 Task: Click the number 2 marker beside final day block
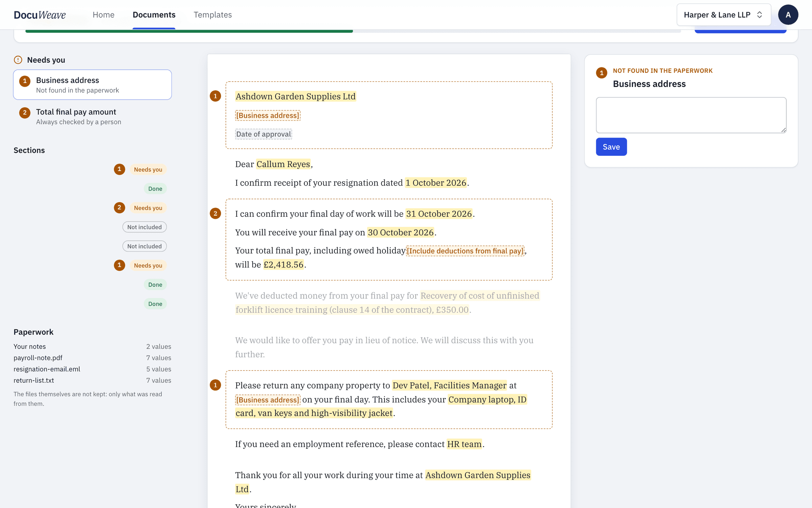tap(215, 213)
